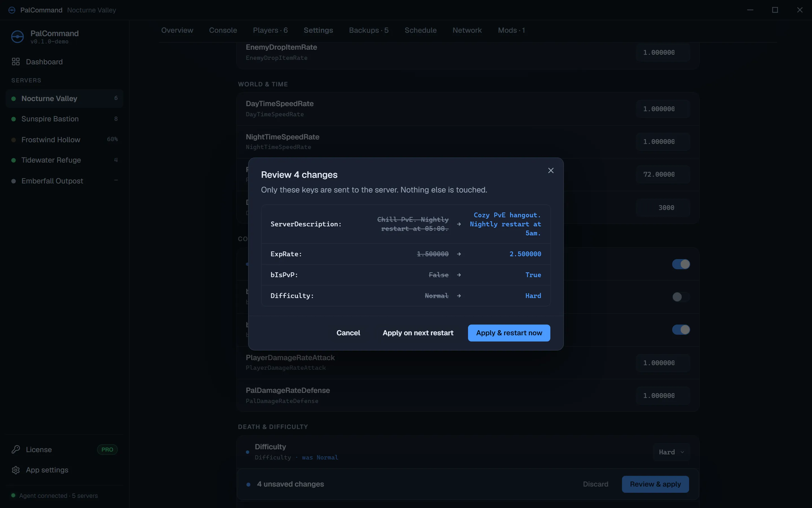Open the Settings tab
Image resolution: width=812 pixels, height=508 pixels.
click(x=318, y=30)
